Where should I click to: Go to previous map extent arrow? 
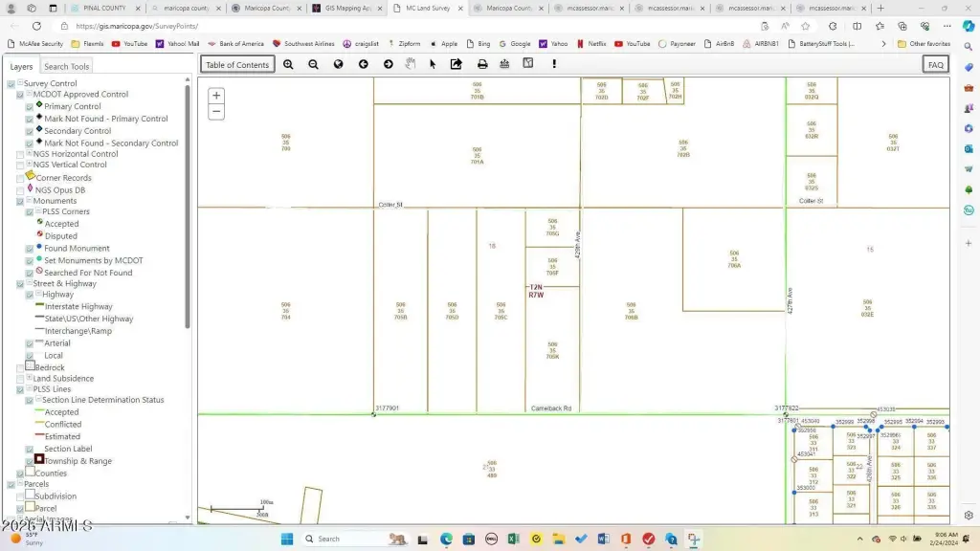click(363, 64)
